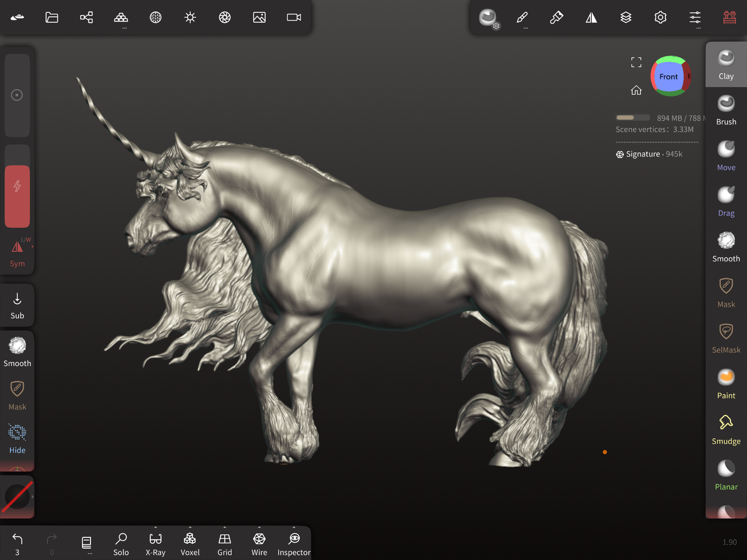
Task: Open the scene hierarchy icon
Action: tap(86, 18)
